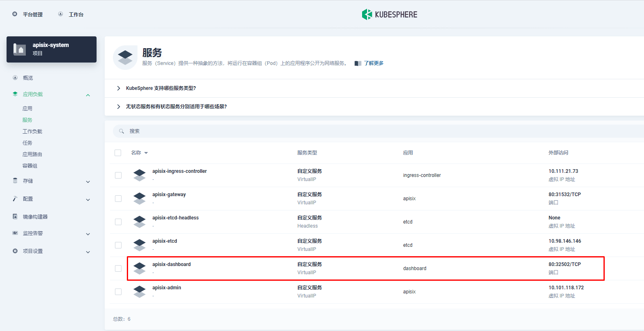Viewport: 644px width, 331px height.
Task: Expand the 存储 menu chevron
Action: pos(88,182)
